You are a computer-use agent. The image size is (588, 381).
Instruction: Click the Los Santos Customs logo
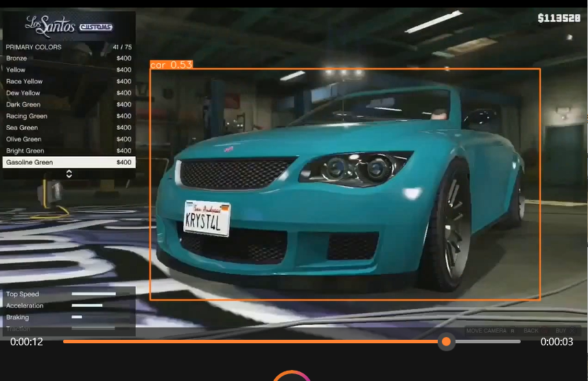coord(69,26)
